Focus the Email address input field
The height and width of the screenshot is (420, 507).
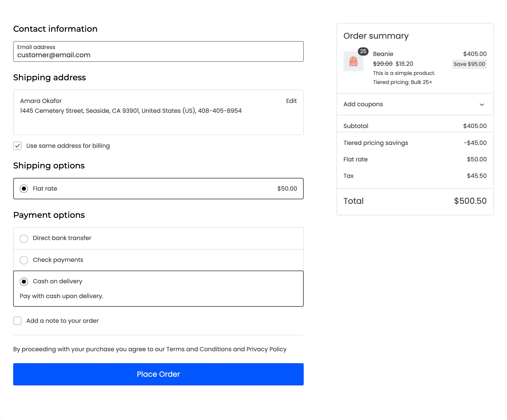pos(158,51)
